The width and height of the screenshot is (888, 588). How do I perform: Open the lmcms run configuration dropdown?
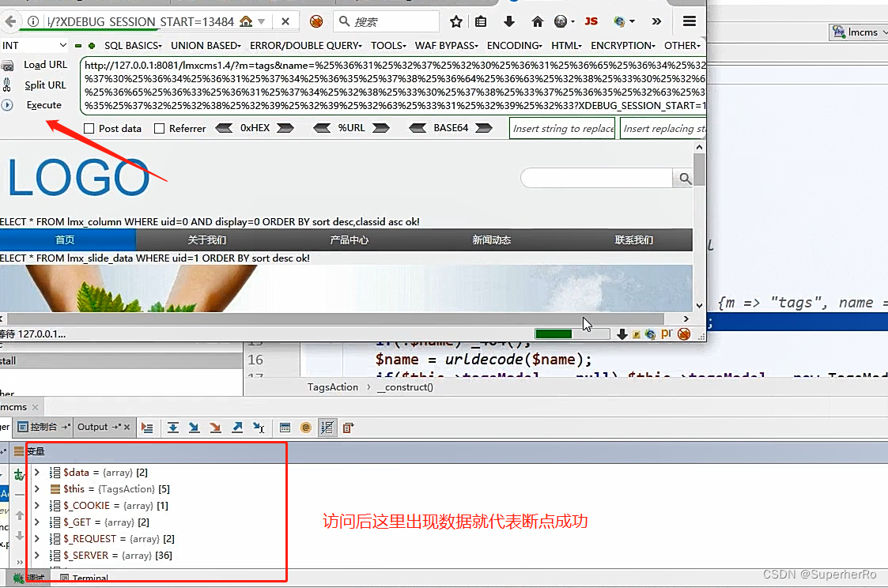point(860,32)
